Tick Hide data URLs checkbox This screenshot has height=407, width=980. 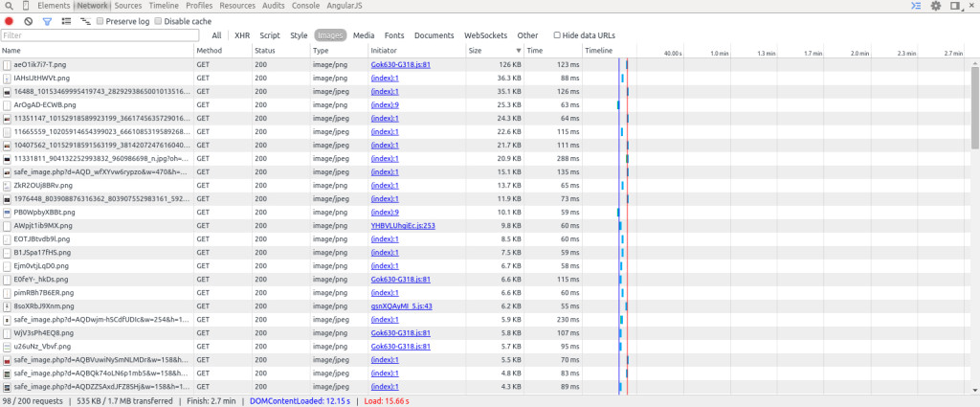point(557,35)
